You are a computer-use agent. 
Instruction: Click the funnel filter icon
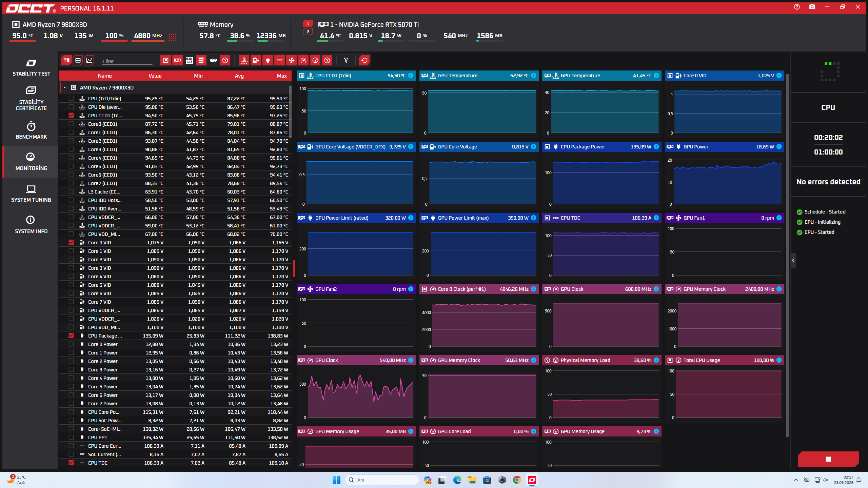pyautogui.click(x=346, y=60)
